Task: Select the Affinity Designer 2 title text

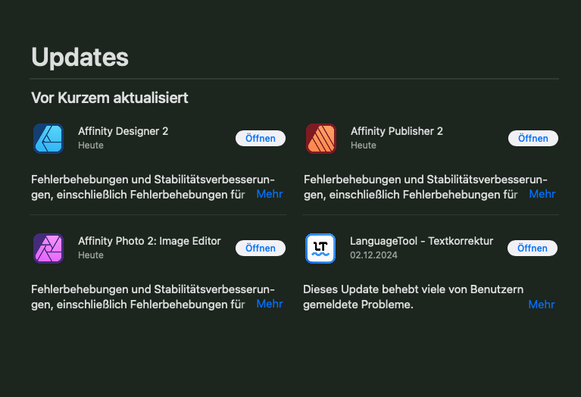Action: [123, 131]
